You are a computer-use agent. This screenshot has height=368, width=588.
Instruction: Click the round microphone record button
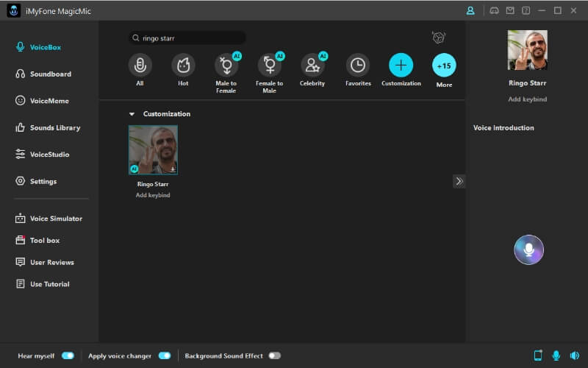[x=528, y=250]
